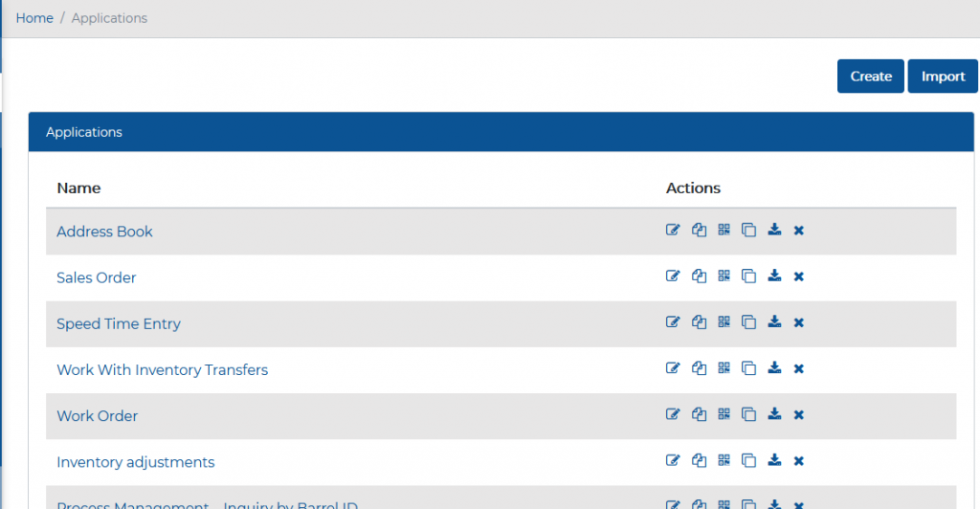The image size is (980, 509).
Task: Delete the Sales Order application via X icon
Action: click(799, 277)
